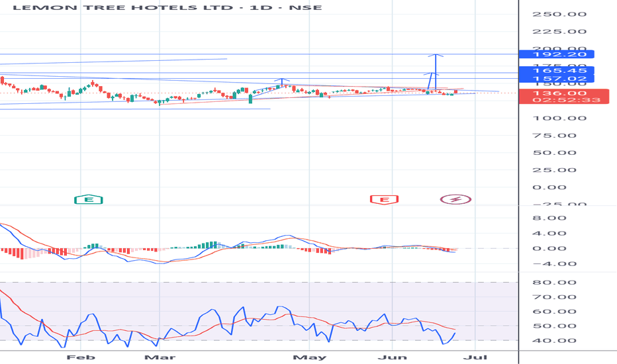Click the 80.00 RSI axis value

tap(554, 283)
